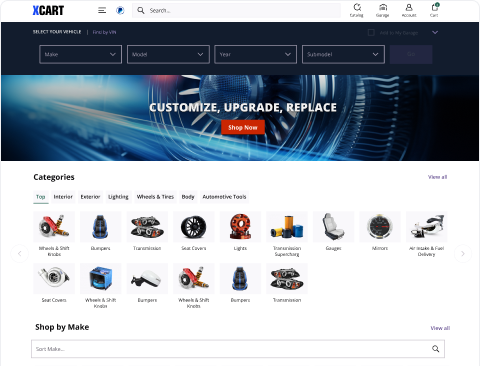Click the Go button in the vehicle selector
The image size is (480, 366).
click(411, 54)
